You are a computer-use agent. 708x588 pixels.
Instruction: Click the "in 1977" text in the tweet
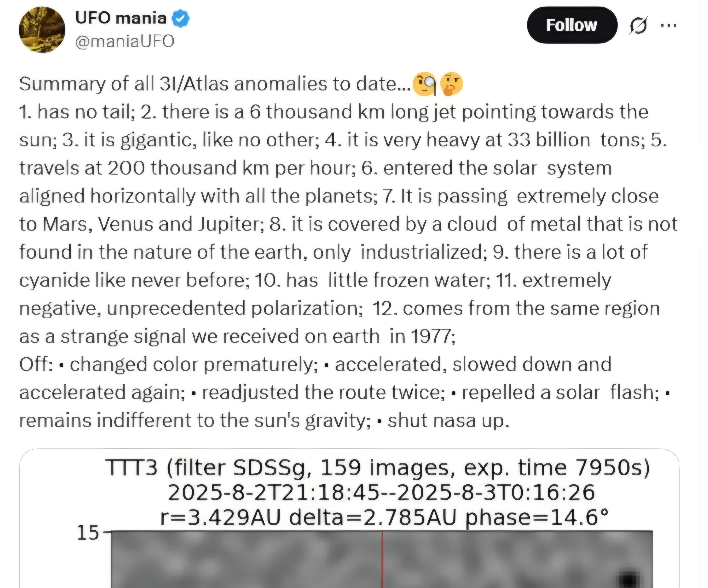[x=423, y=337]
